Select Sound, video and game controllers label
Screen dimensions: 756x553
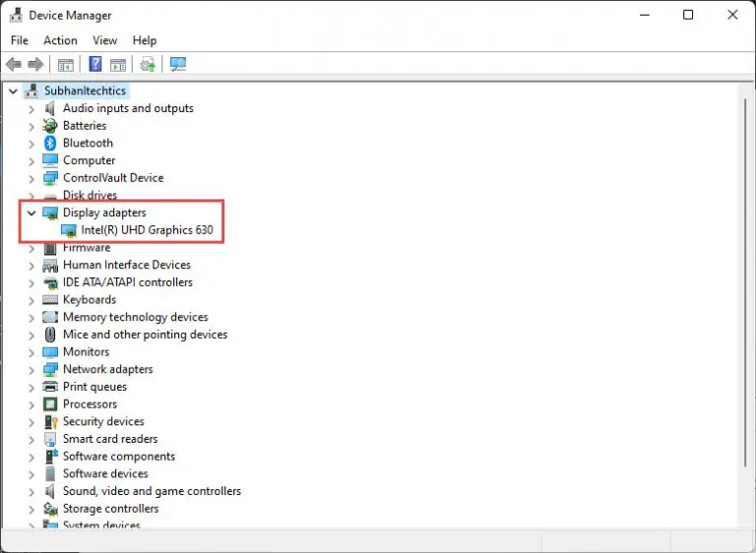pos(152,491)
